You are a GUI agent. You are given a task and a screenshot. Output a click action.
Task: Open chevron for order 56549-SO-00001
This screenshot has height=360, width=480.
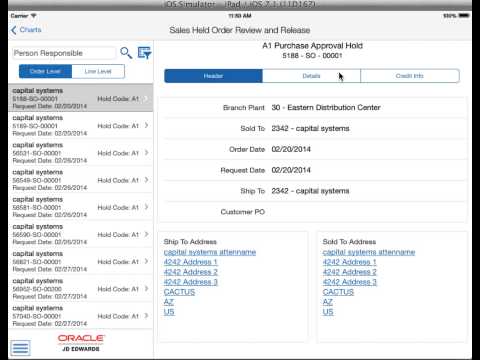147,180
